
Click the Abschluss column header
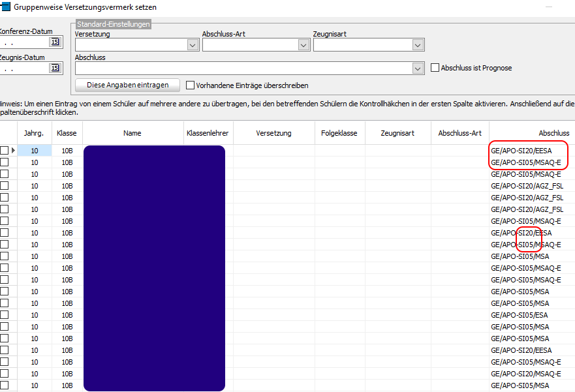point(553,133)
